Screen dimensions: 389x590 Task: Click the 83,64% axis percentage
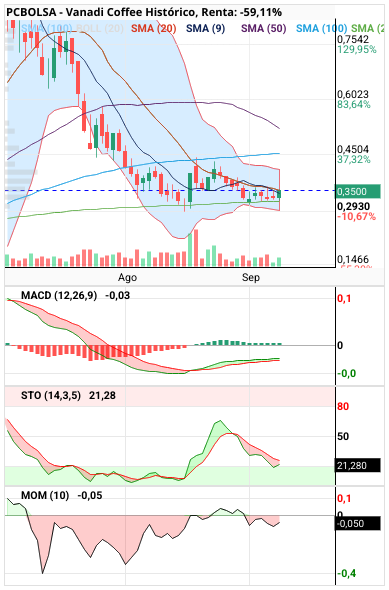[x=354, y=104]
